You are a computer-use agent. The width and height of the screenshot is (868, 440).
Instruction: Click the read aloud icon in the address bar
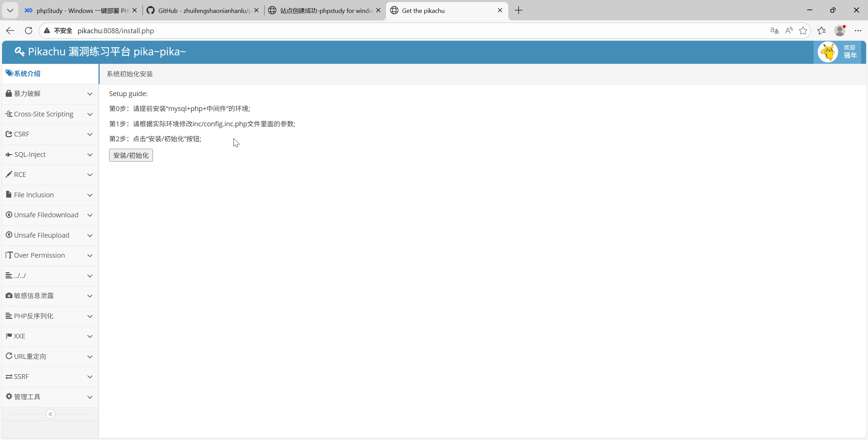pos(789,31)
